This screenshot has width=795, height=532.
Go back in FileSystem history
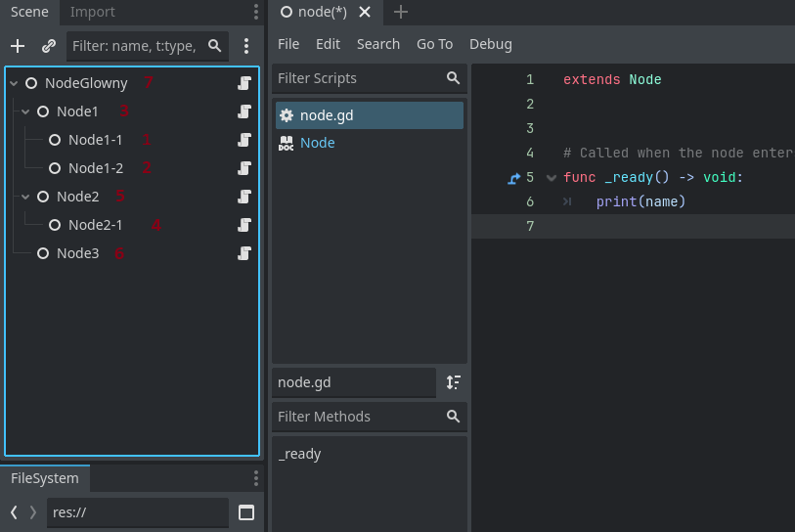[15, 512]
